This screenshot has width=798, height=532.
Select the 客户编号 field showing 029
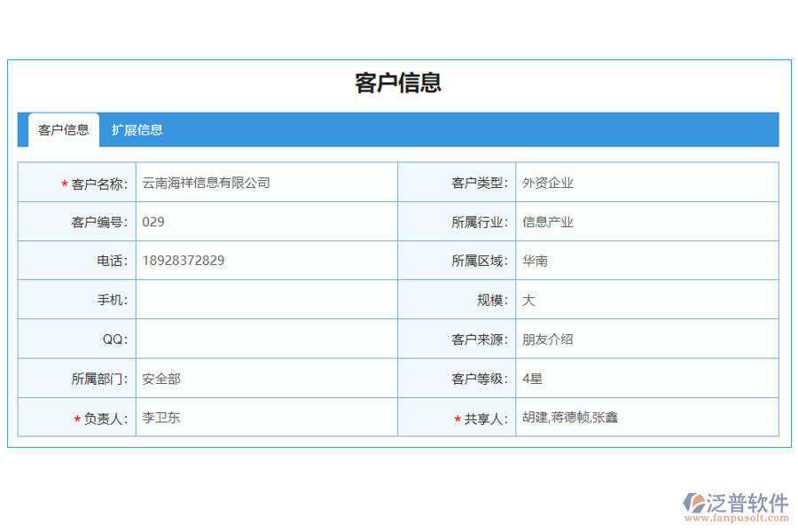pyautogui.click(x=266, y=222)
